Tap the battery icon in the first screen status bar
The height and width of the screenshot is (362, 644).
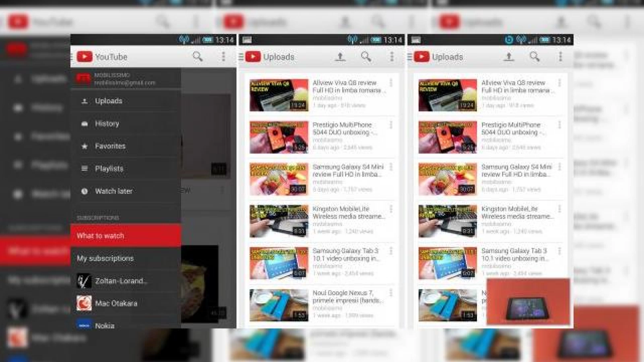pos(208,39)
